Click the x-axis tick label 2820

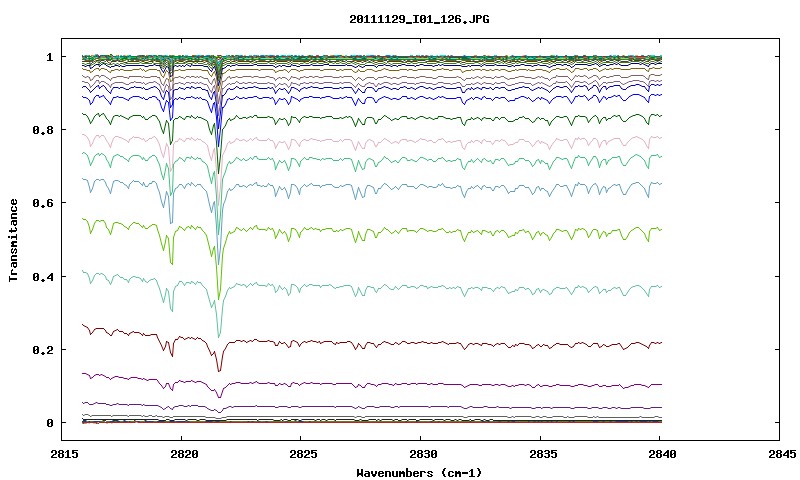[182, 454]
